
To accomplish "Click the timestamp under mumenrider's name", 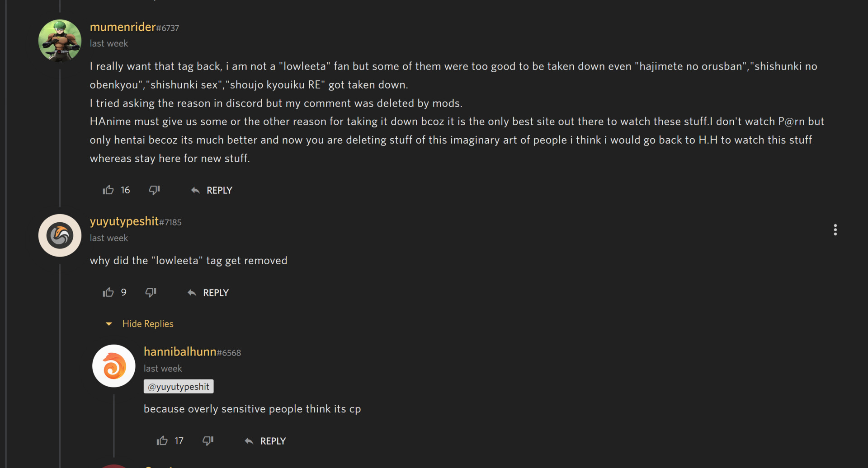I will pos(109,44).
